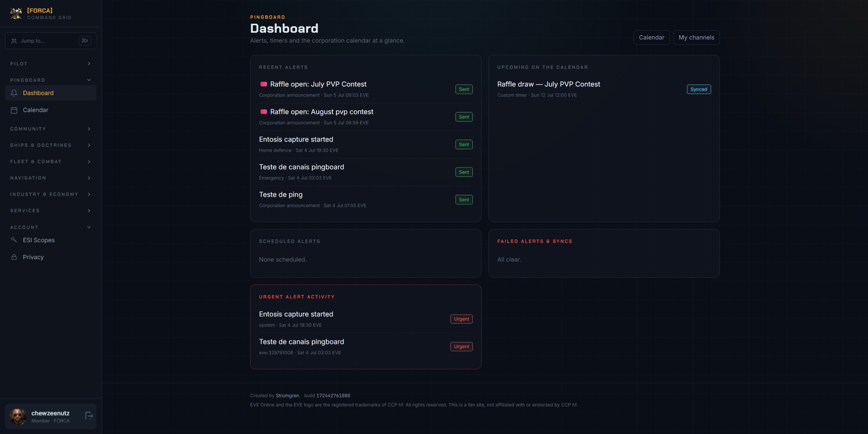Click the Privacy lock icon
This screenshot has width=868, height=434.
[x=14, y=257]
